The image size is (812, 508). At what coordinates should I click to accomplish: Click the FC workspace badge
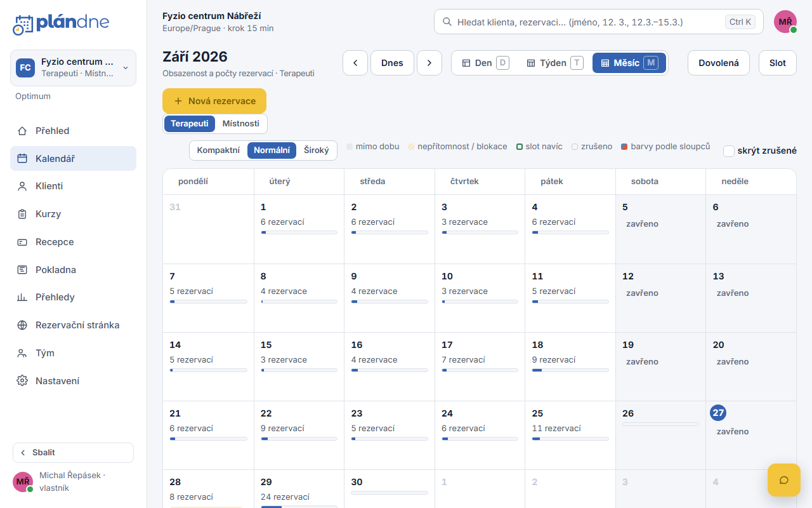coord(25,67)
